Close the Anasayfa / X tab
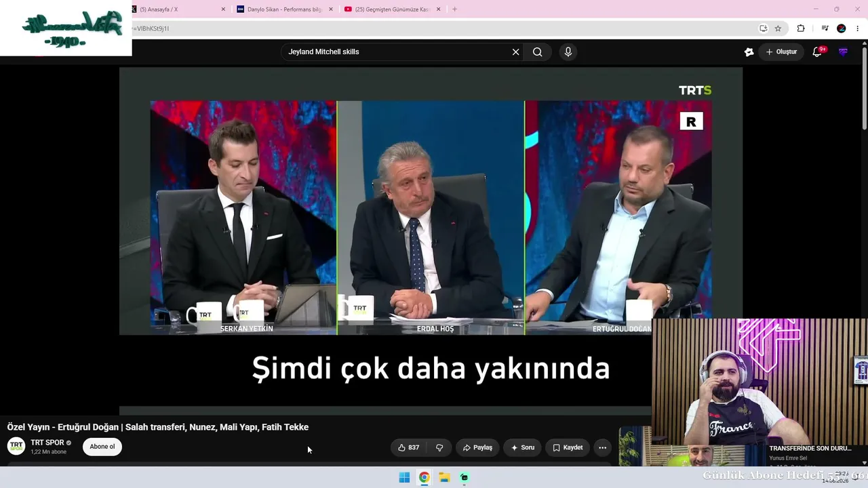868x488 pixels. pos(223,9)
